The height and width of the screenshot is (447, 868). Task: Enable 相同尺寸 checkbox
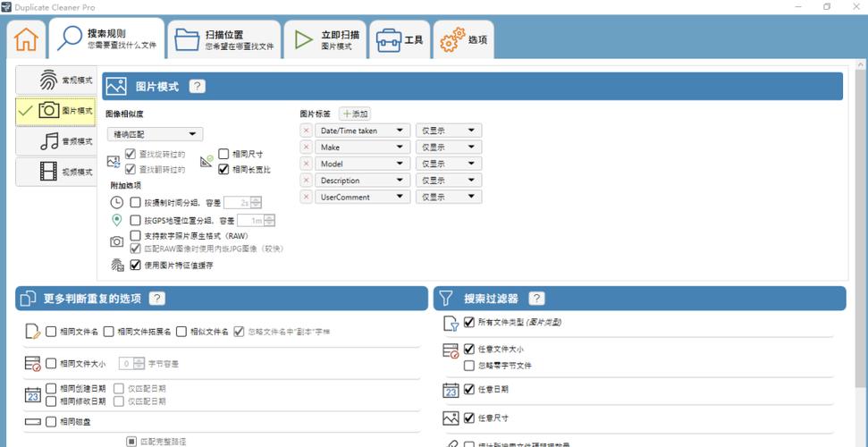click(223, 154)
